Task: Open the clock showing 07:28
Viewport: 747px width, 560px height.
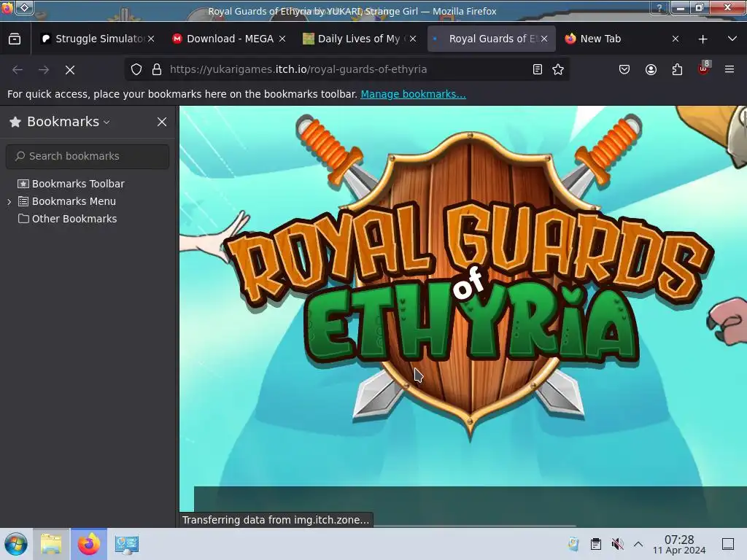Action: pos(679,544)
